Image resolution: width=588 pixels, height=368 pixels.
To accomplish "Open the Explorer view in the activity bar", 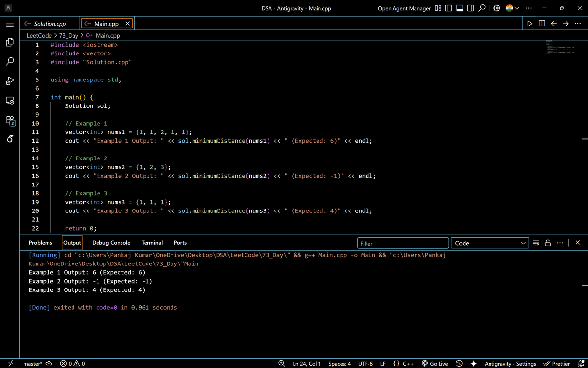I will [10, 43].
